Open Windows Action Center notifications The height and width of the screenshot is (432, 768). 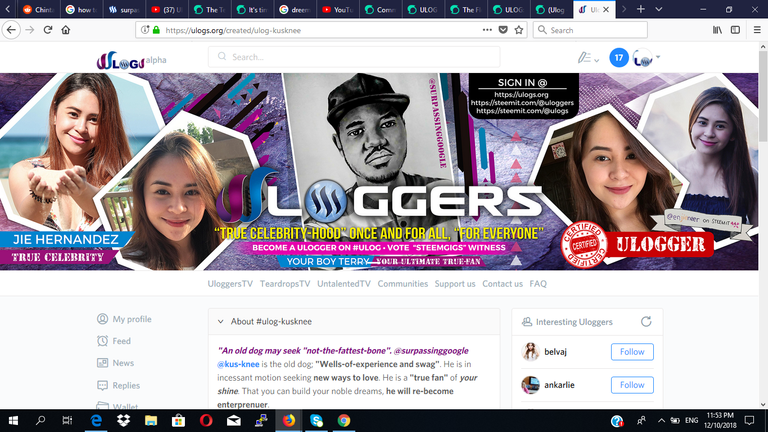[749, 420]
